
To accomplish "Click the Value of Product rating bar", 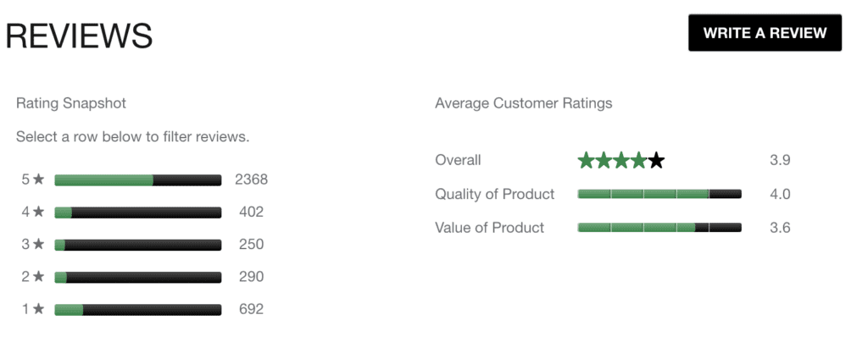I will point(659,228).
